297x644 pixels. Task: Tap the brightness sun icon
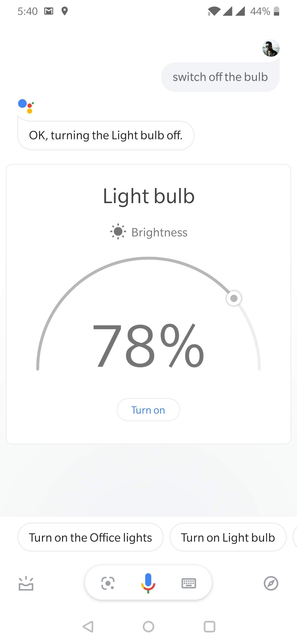pyautogui.click(x=118, y=231)
